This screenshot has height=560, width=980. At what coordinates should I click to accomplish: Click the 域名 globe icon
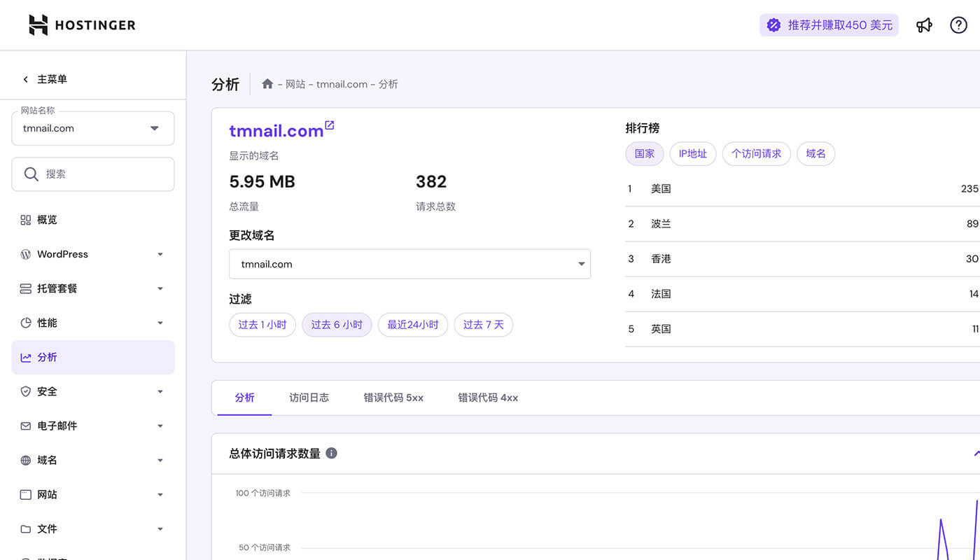tap(26, 460)
